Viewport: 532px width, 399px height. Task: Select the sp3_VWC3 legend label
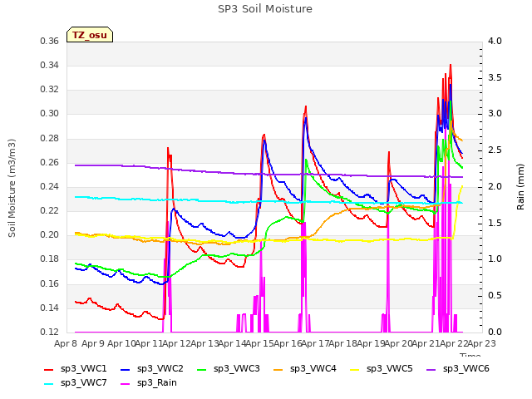236,369
